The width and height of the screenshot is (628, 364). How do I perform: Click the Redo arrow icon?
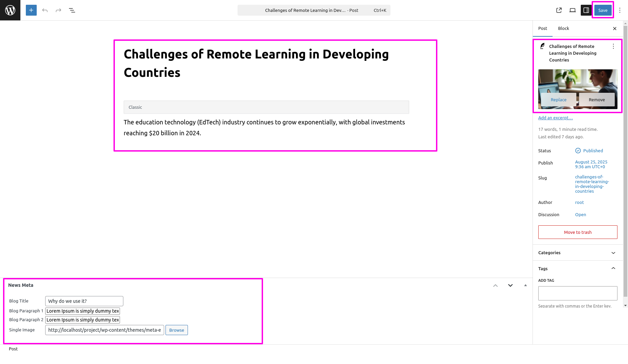pyautogui.click(x=58, y=10)
